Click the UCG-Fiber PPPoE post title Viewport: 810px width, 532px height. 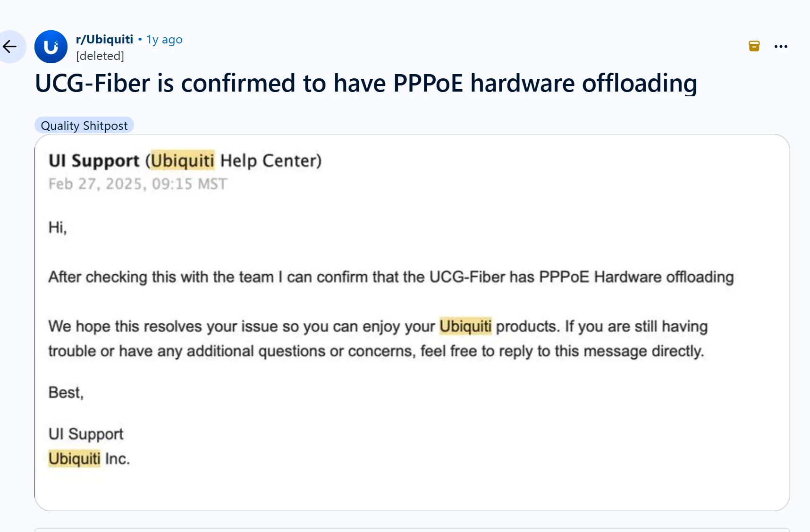click(366, 83)
